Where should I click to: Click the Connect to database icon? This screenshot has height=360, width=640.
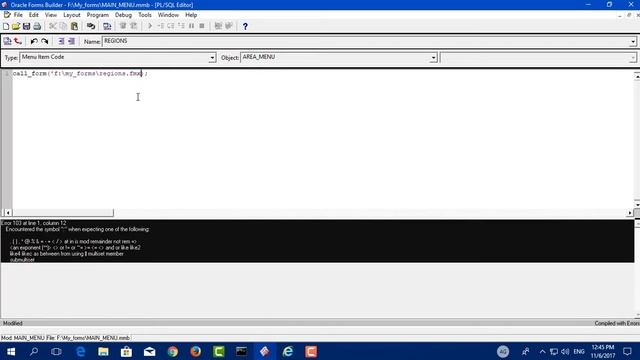[x=91, y=26]
